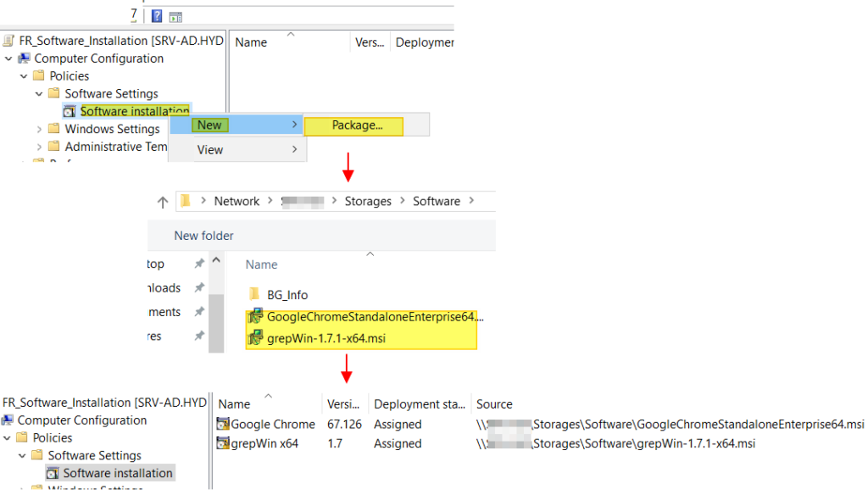Click the pin icon next to 'nloads'
Image resolution: width=868 pixels, height=495 pixels.
pos(199,287)
